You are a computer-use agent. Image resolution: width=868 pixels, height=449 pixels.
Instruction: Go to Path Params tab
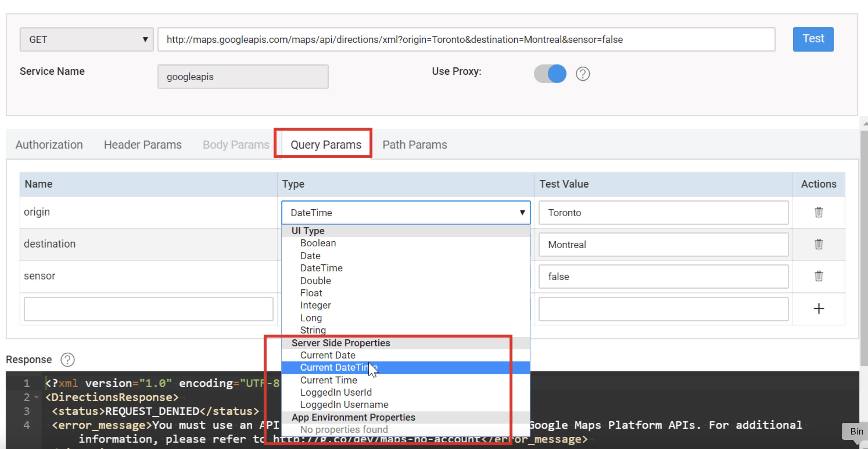point(415,145)
